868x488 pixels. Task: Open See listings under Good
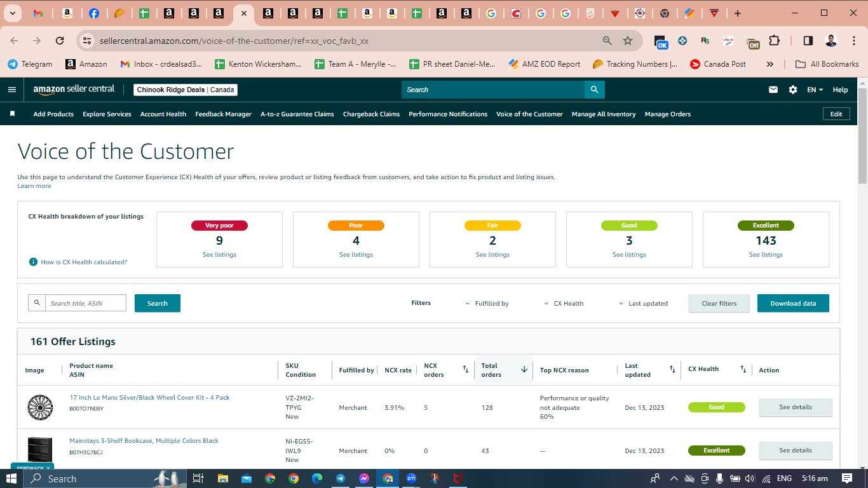[629, 255]
